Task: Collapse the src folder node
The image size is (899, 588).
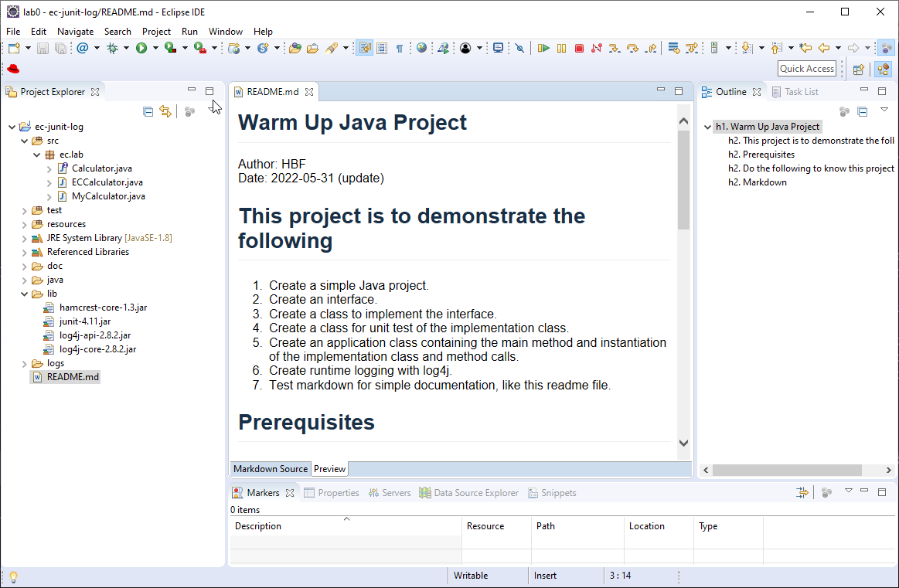Action: pyautogui.click(x=24, y=141)
